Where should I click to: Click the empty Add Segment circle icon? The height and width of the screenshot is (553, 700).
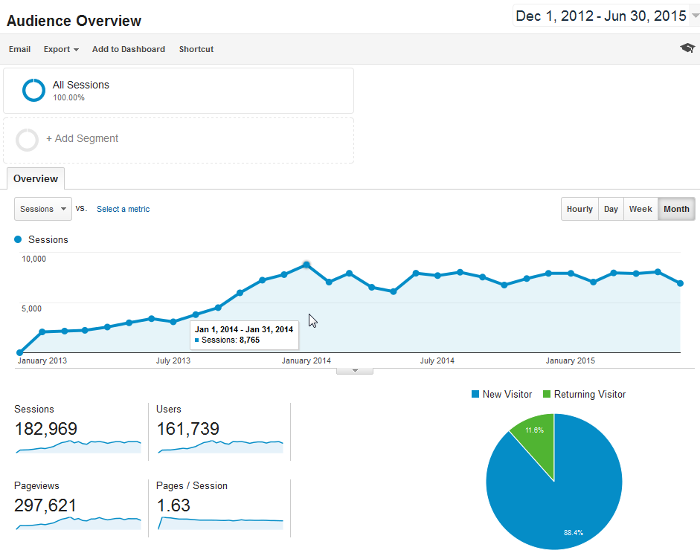(x=28, y=140)
